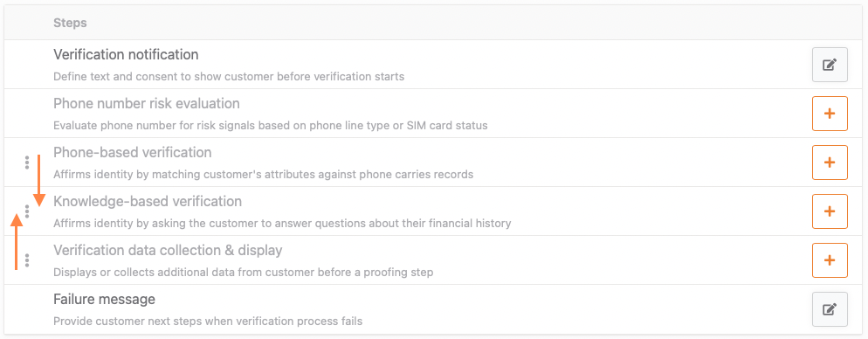
Task: Click drag handle beside Verification data collection
Action: click(x=26, y=259)
